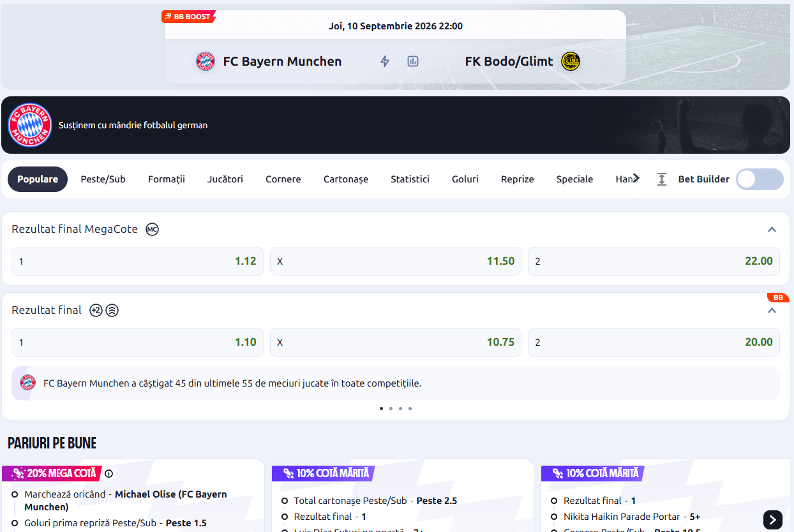
Task: Click the FK Bodo/Glimt team crest
Action: [571, 61]
